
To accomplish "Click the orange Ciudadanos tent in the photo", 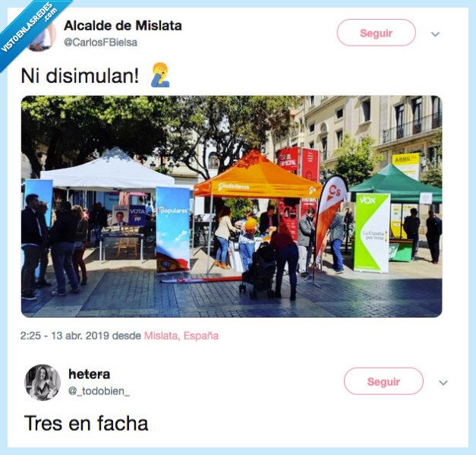I will (257, 175).
